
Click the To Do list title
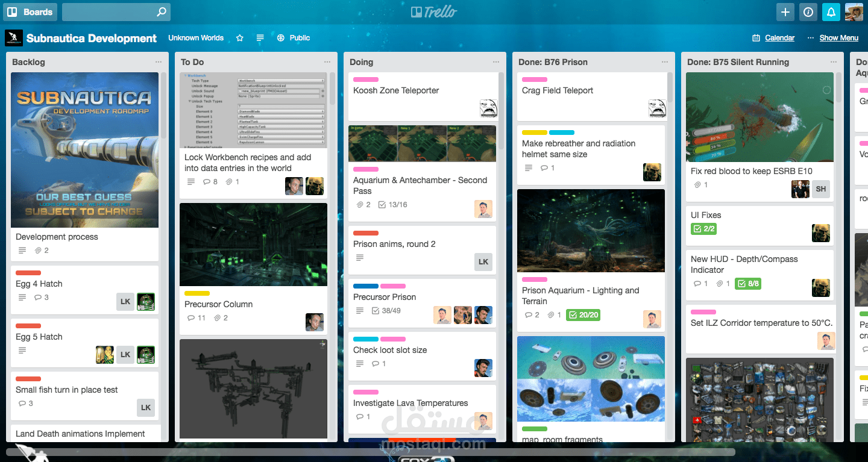192,62
